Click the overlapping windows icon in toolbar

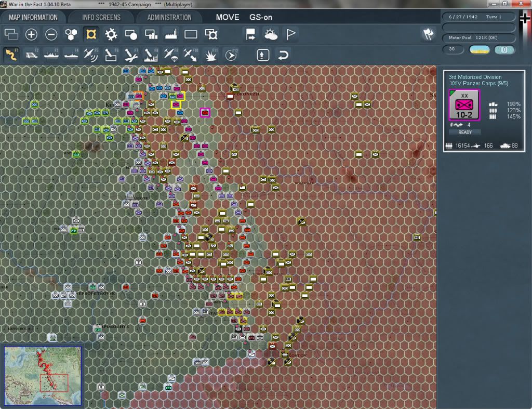11,34
